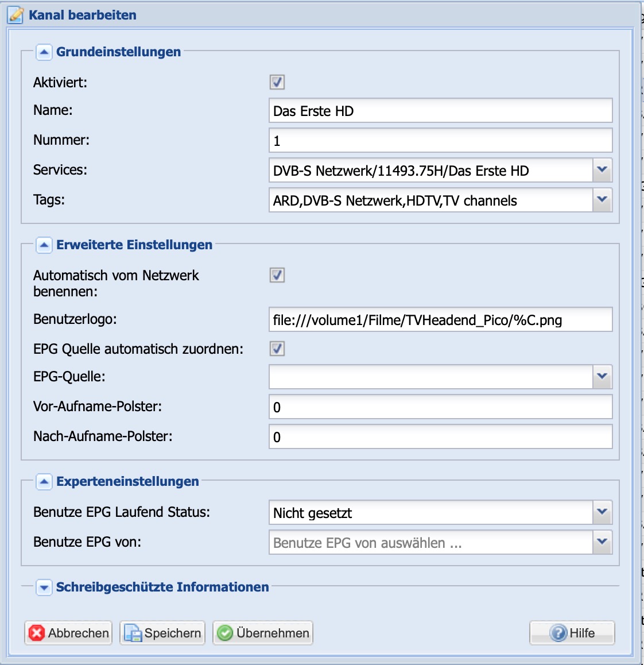This screenshot has height=665, width=644.
Task: Click the Speichern button
Action: click(x=162, y=633)
